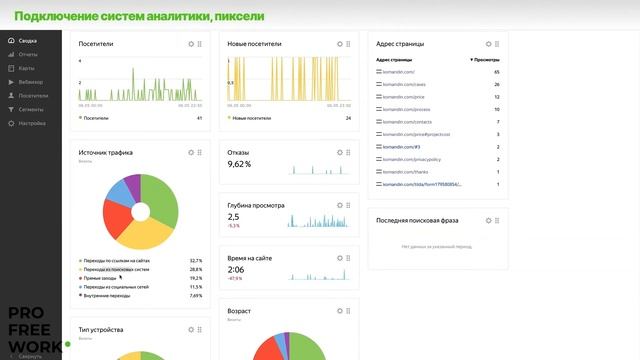Viewport: 640px width, 360px height.
Task: Click the Новые посетители yellow chart
Action: (x=289, y=79)
